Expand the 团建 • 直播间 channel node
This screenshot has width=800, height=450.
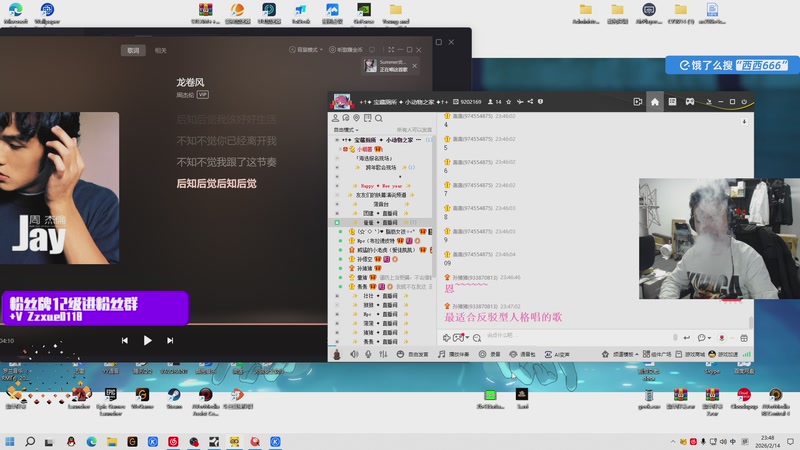click(337, 213)
